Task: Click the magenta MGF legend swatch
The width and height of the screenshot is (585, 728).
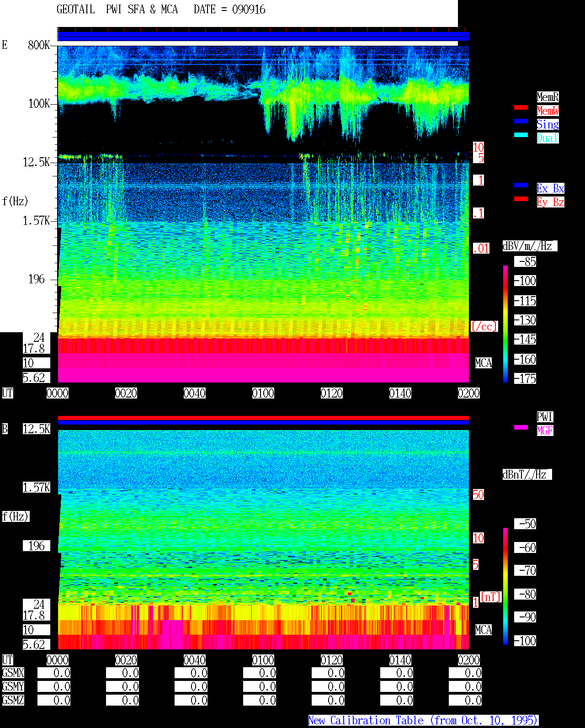Action: click(x=521, y=427)
